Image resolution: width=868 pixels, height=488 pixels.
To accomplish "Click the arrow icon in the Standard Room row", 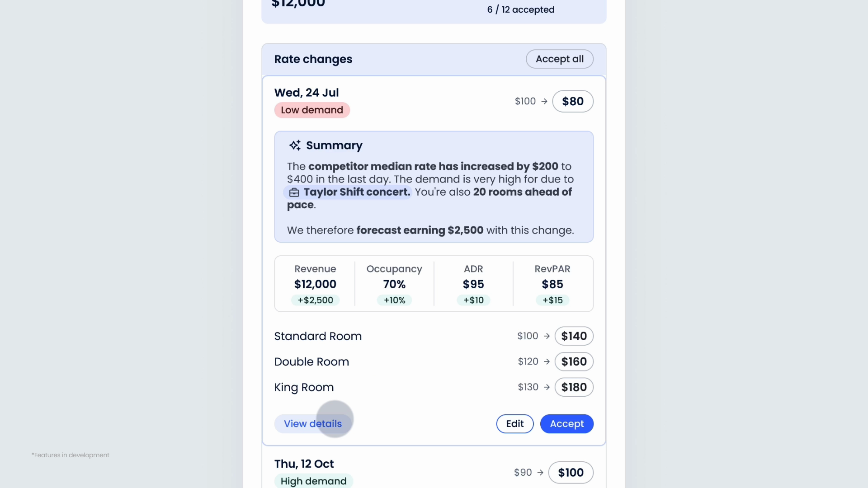I will point(547,336).
